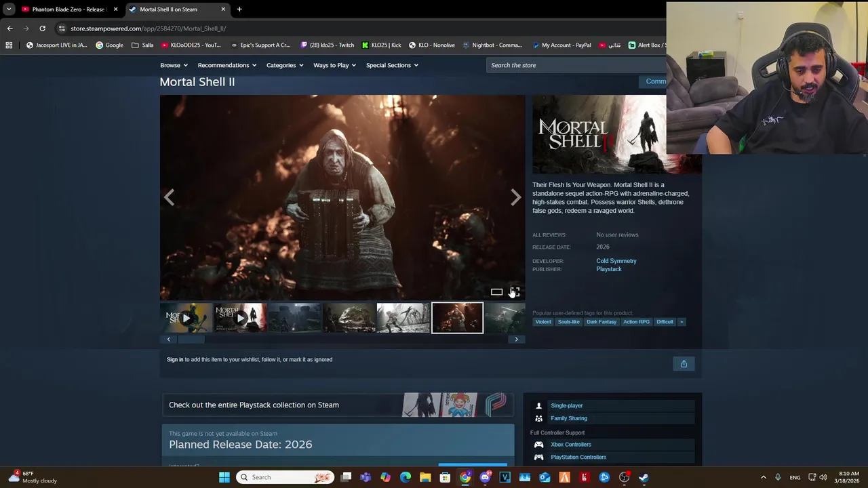This screenshot has height=488, width=868.
Task: Open the Windows Start menu
Action: point(224,477)
